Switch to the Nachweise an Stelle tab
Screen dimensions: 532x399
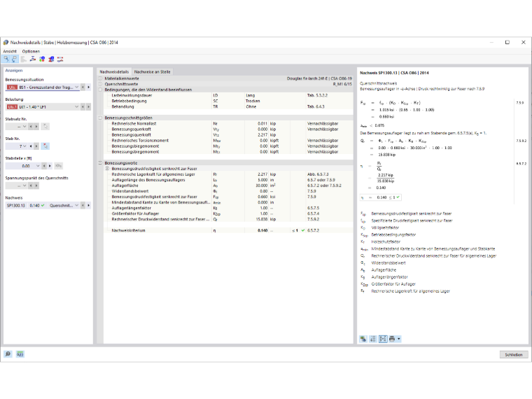[x=153, y=72]
